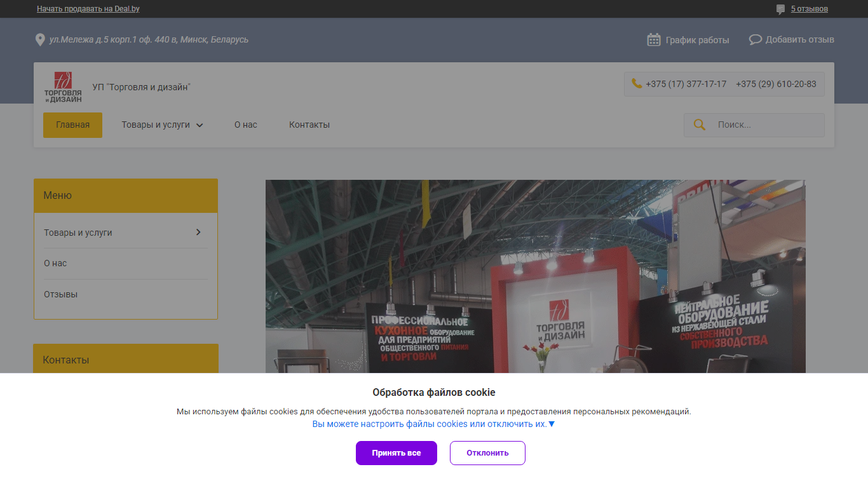Open Начать продавать на Deal.by link

click(88, 9)
